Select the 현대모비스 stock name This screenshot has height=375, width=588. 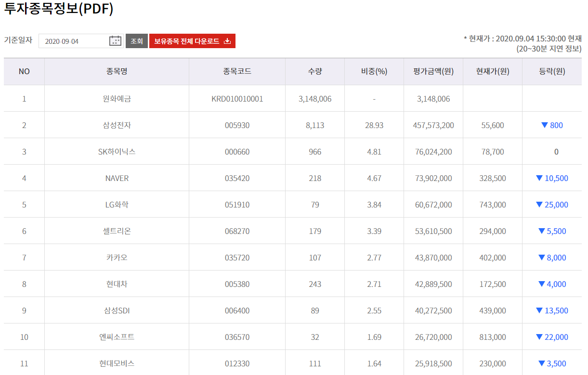pyautogui.click(x=117, y=363)
